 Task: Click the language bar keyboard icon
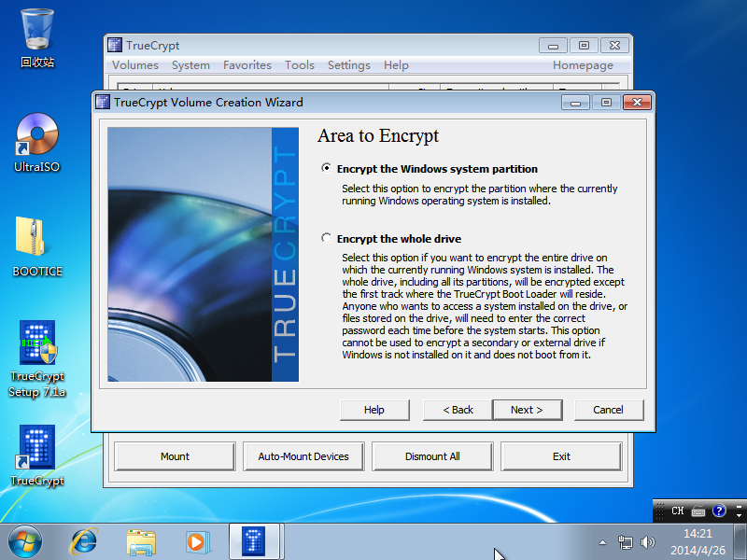tap(698, 511)
